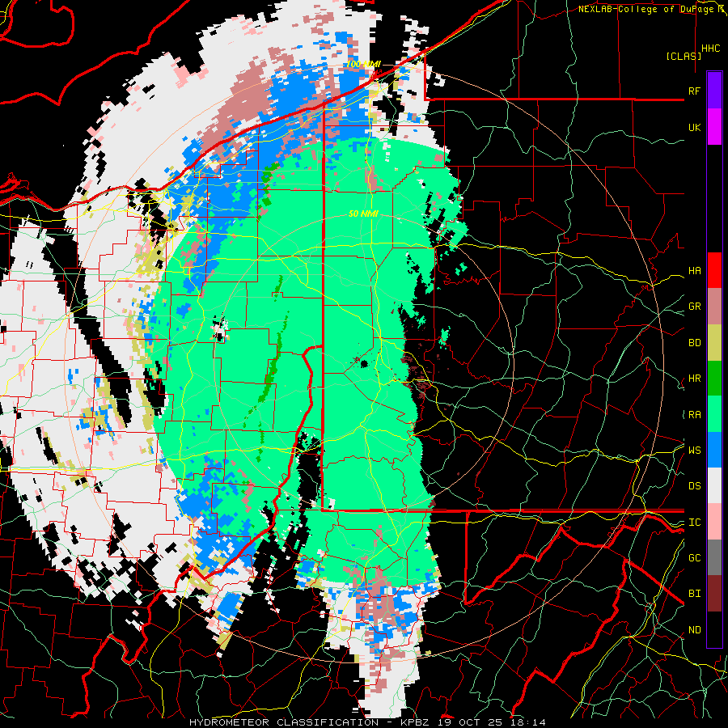Click the 'WS' legend label
Image resolution: width=728 pixels, height=728 pixels.
[x=694, y=451]
